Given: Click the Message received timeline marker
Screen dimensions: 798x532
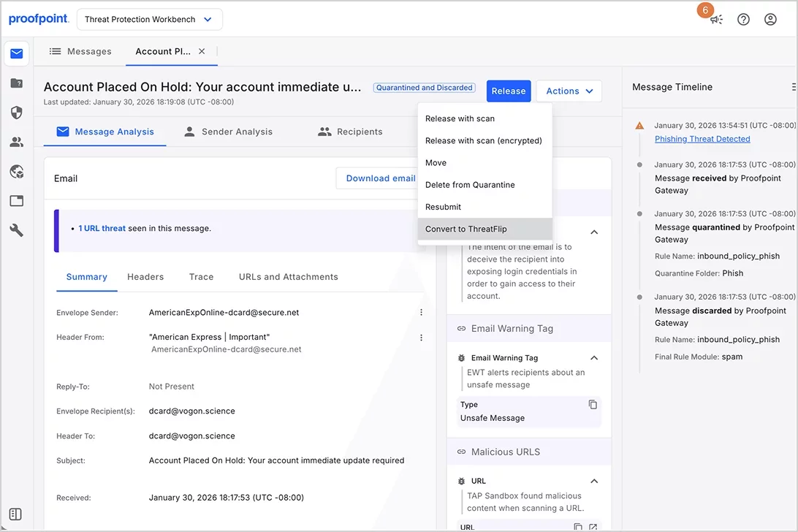Looking at the screenshot, I should (x=639, y=165).
